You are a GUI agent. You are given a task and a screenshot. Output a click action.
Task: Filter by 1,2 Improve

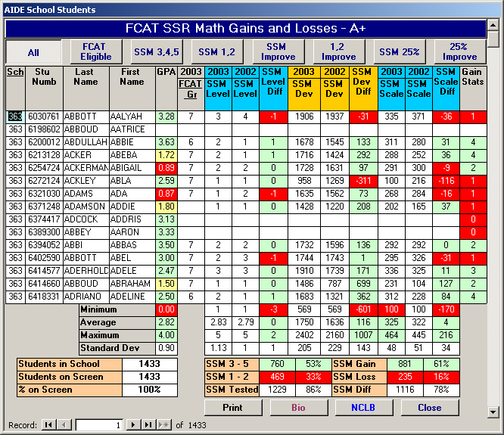339,52
